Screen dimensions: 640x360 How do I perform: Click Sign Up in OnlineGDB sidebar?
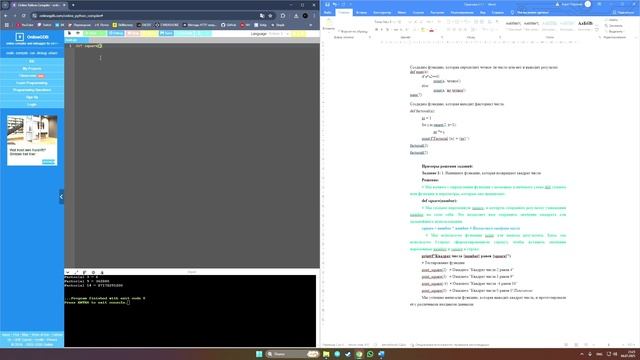pos(32,97)
